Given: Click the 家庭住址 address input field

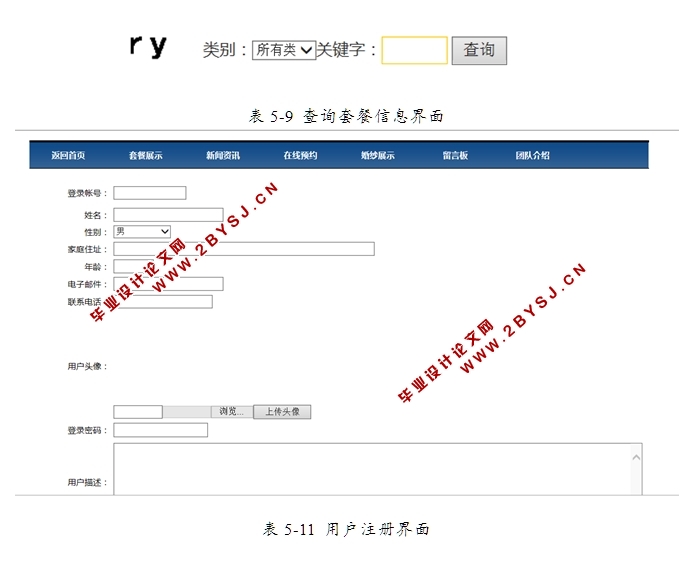Looking at the screenshot, I should pos(244,249).
